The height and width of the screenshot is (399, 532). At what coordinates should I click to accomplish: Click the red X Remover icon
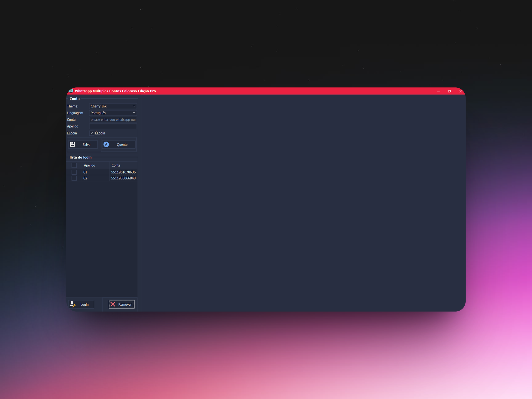tap(113, 304)
